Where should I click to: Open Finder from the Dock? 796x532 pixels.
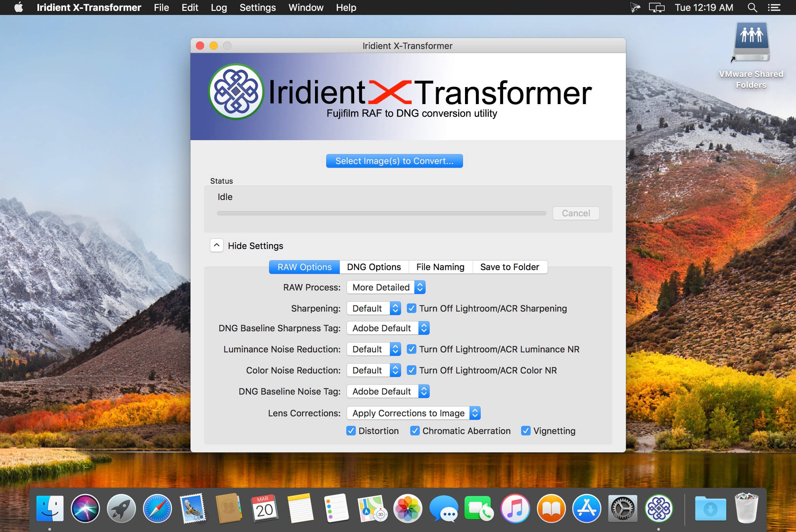50,509
